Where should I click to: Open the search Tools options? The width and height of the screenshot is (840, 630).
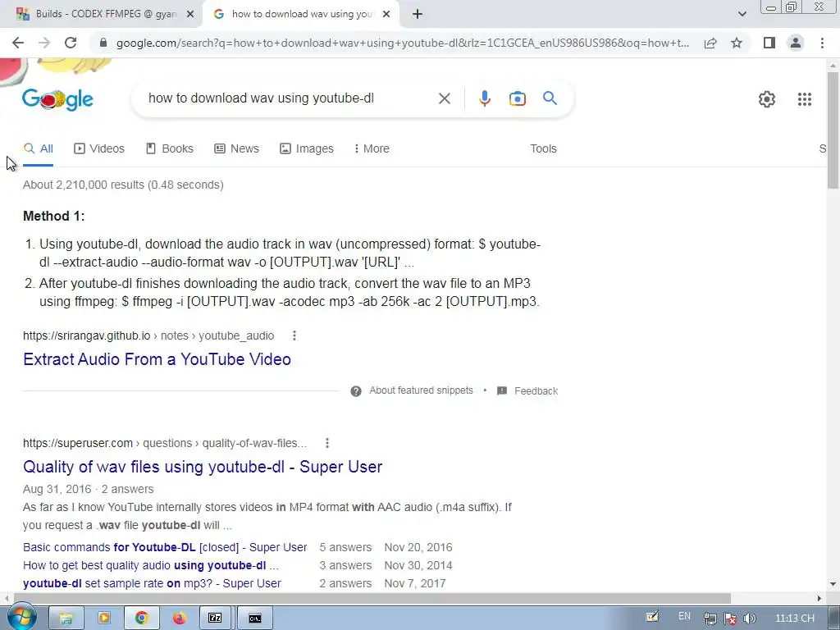(543, 148)
